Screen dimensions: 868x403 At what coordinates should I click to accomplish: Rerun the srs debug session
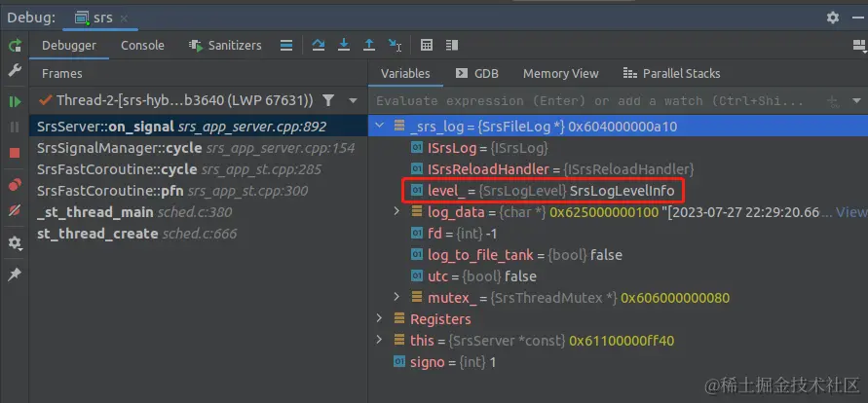[15, 46]
